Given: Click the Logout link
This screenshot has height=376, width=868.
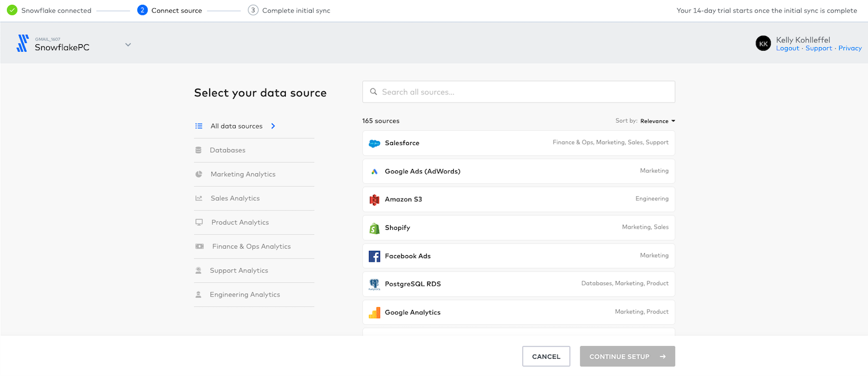Looking at the screenshot, I should [x=787, y=48].
